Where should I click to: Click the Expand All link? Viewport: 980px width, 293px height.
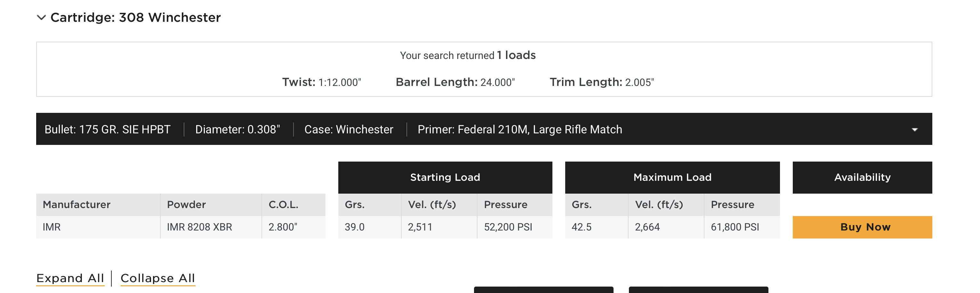click(x=70, y=278)
